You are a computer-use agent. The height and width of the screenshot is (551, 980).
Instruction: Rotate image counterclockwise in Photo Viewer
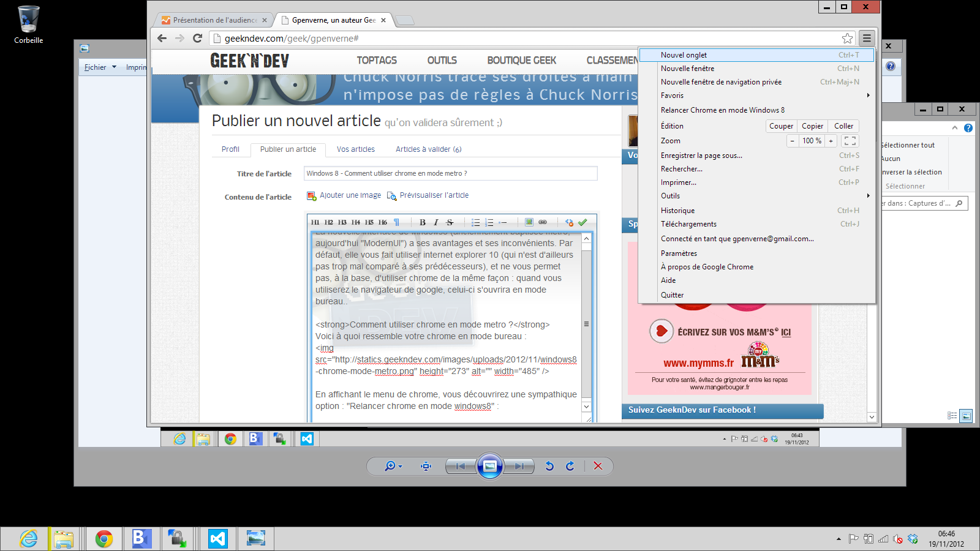tap(549, 466)
